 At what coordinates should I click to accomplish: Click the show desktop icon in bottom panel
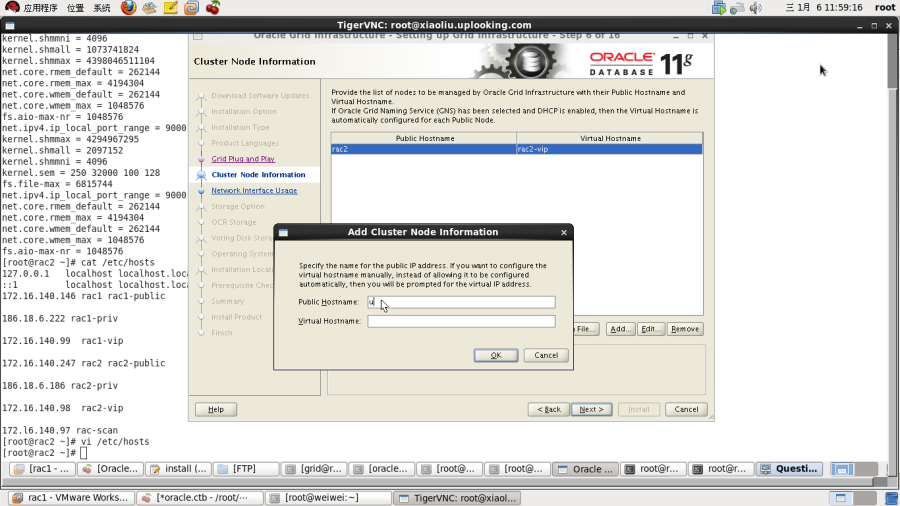pos(891,498)
